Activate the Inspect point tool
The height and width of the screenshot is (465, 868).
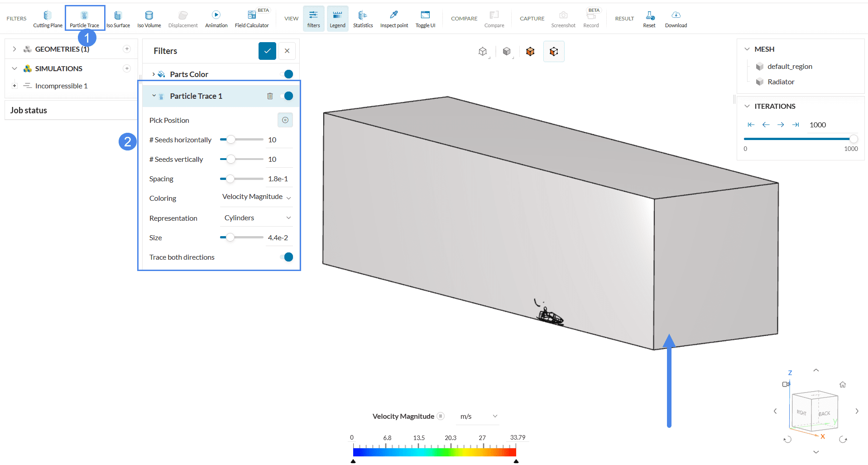394,19
